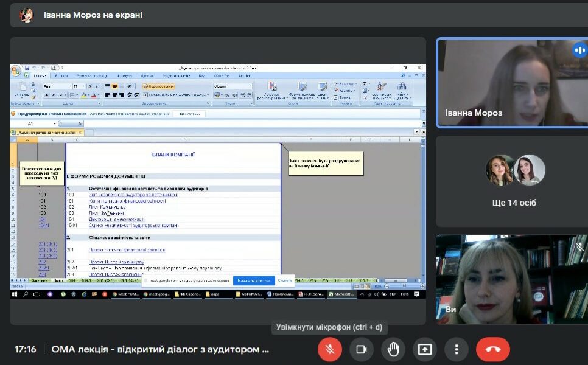Viewport: 588px width, 365px height.
Task: Leave the call with the red button
Action: point(493,349)
